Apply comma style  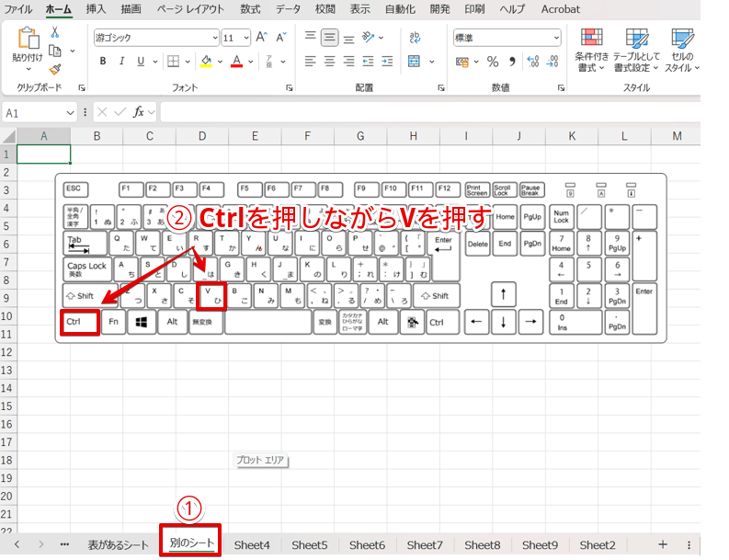click(512, 62)
